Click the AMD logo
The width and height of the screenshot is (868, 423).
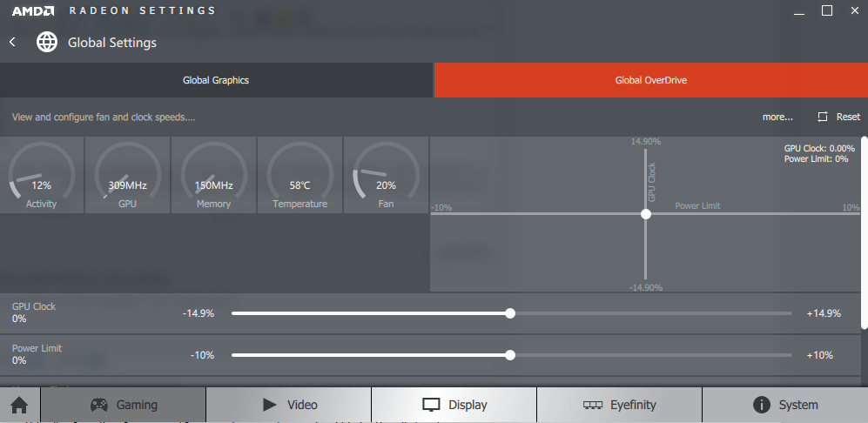click(x=33, y=10)
